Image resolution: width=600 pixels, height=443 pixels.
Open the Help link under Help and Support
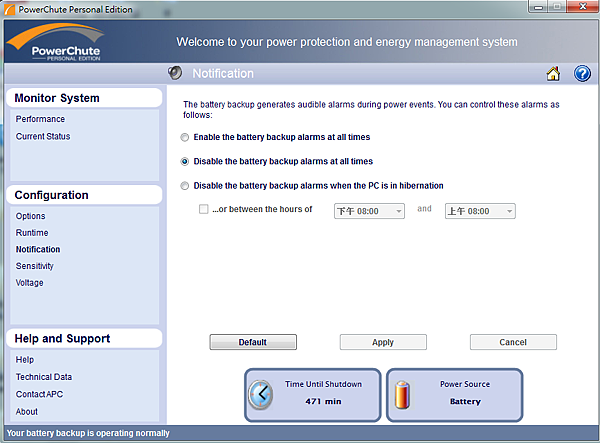coord(25,360)
